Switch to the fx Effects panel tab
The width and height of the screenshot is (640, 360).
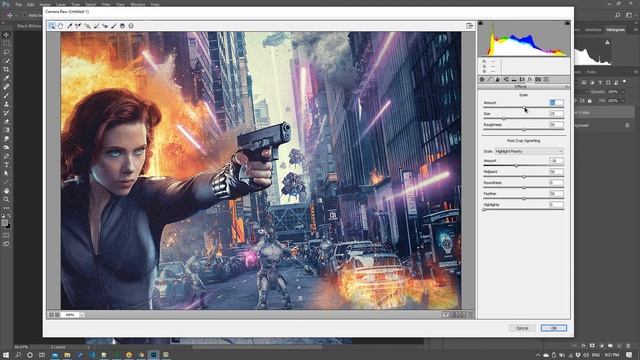coord(530,80)
